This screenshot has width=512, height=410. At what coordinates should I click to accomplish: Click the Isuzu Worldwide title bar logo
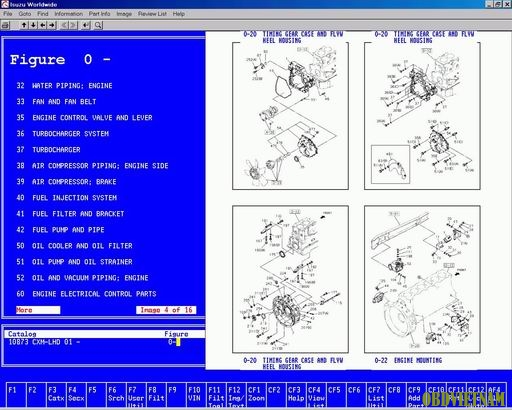coord(5,4)
